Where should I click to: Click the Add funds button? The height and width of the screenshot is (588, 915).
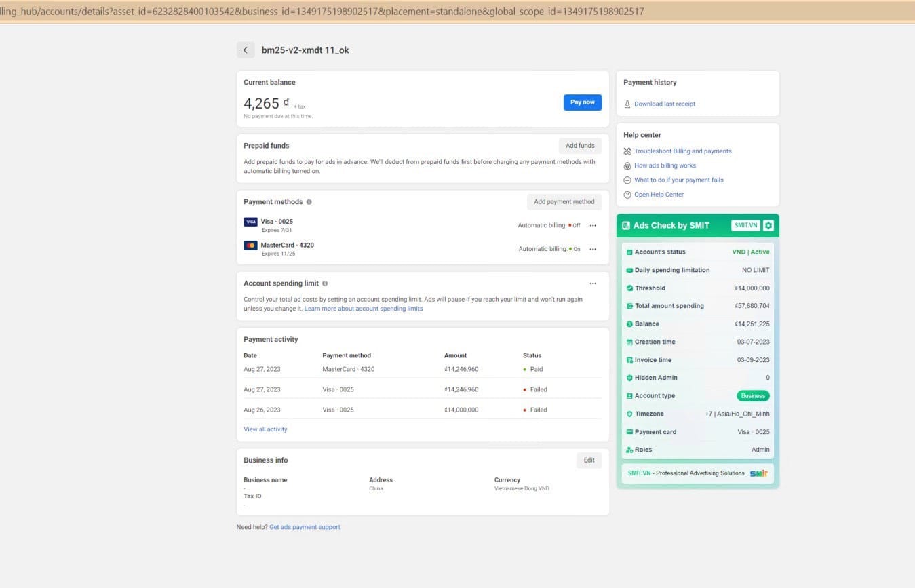point(580,146)
